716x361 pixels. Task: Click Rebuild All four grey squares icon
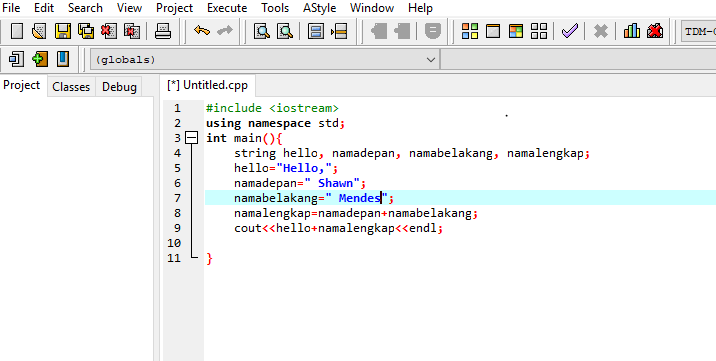(x=539, y=31)
